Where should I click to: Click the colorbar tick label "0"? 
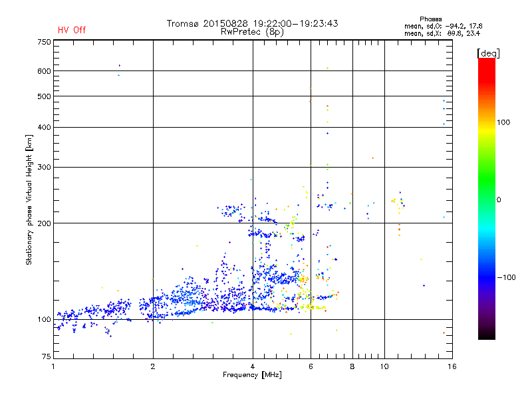(x=499, y=200)
